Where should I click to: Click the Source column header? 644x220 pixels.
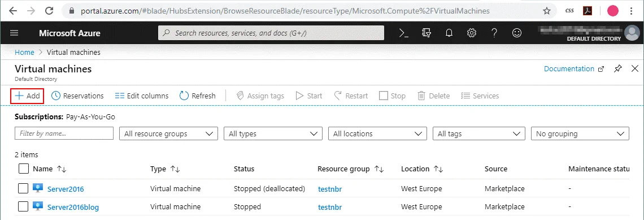496,169
